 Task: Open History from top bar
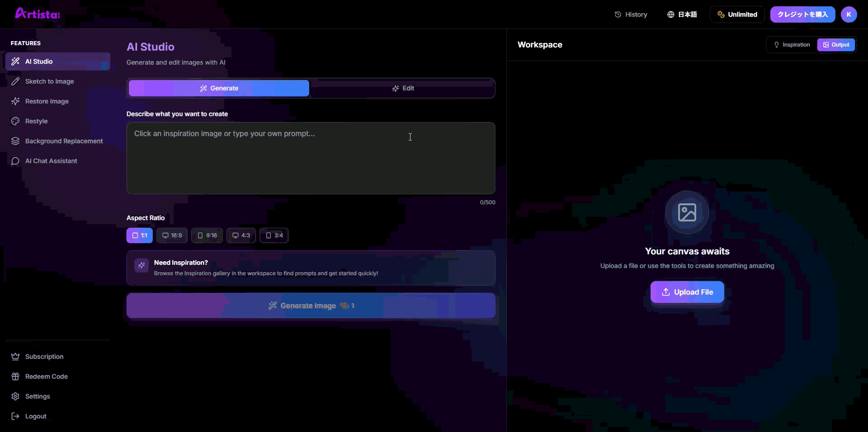631,14
